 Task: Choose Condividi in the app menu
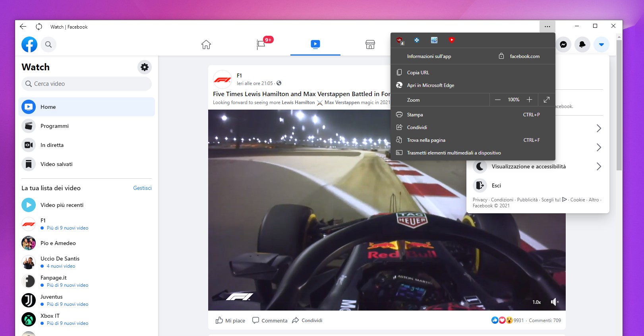(x=473, y=127)
